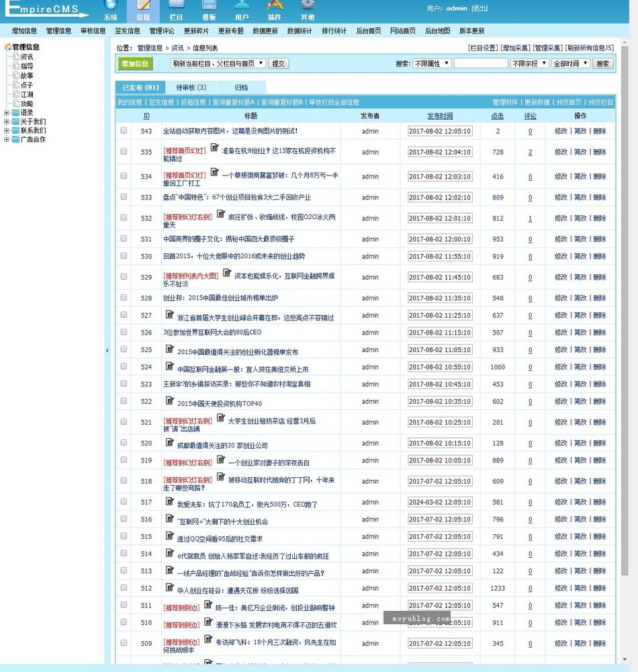This screenshot has width=638, height=672.
Task: Tick the checkbox for article ID 543
Action: [124, 130]
